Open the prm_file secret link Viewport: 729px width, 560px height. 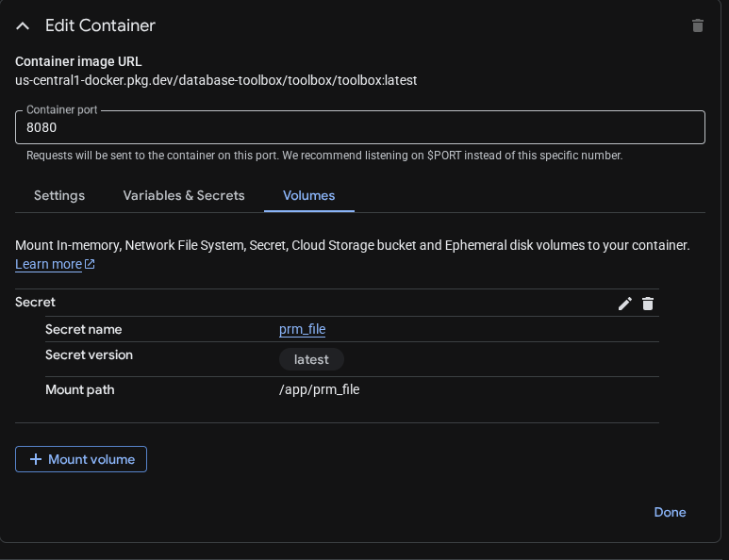pos(302,329)
